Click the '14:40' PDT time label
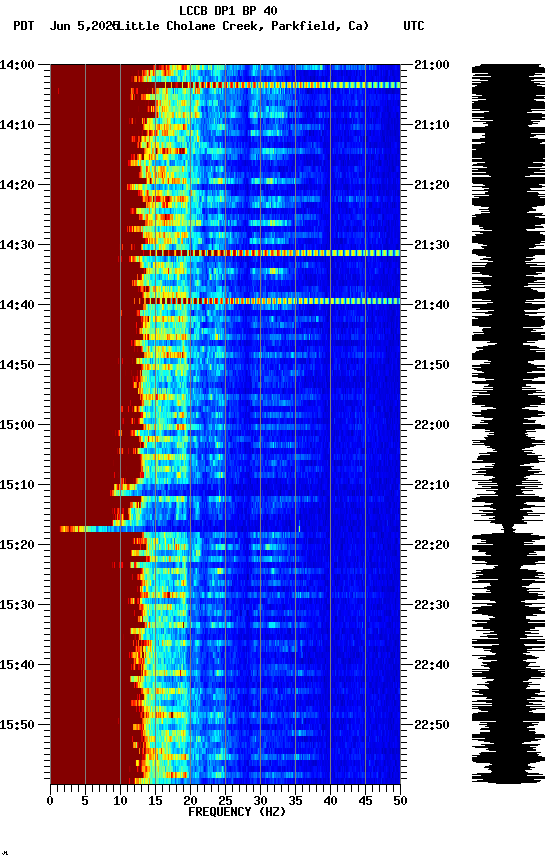552x864 pixels. (x=17, y=305)
